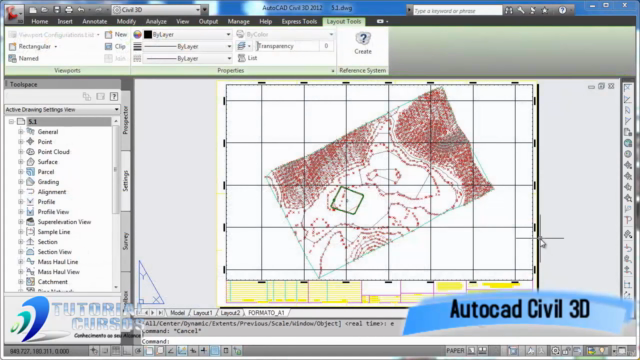Image resolution: width=640 pixels, height=360 pixels.
Task: Click the Redo arrow in quick access toolbar
Action: click(x=98, y=9)
